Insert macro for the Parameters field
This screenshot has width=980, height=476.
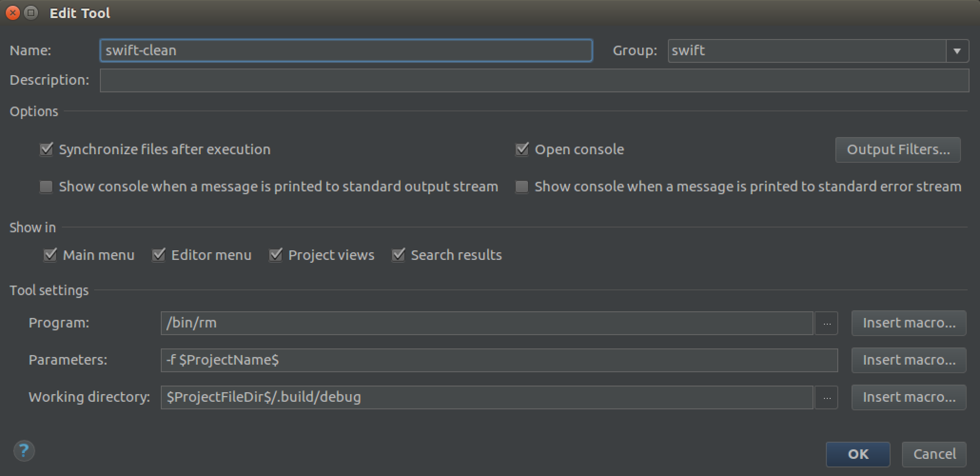(909, 360)
